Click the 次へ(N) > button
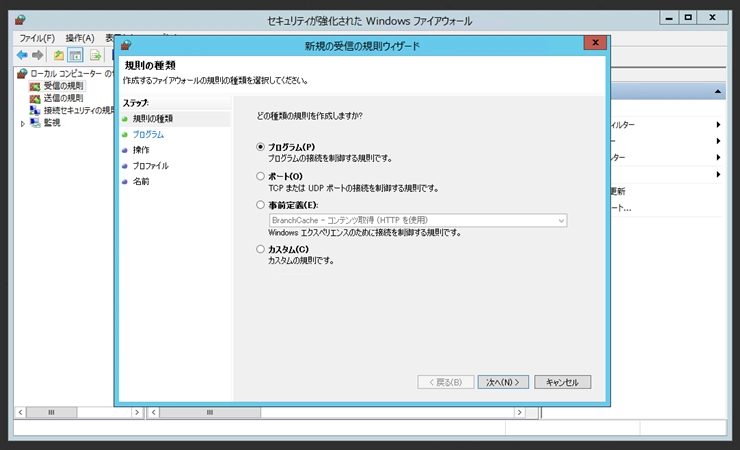The height and width of the screenshot is (450, 740). click(503, 382)
